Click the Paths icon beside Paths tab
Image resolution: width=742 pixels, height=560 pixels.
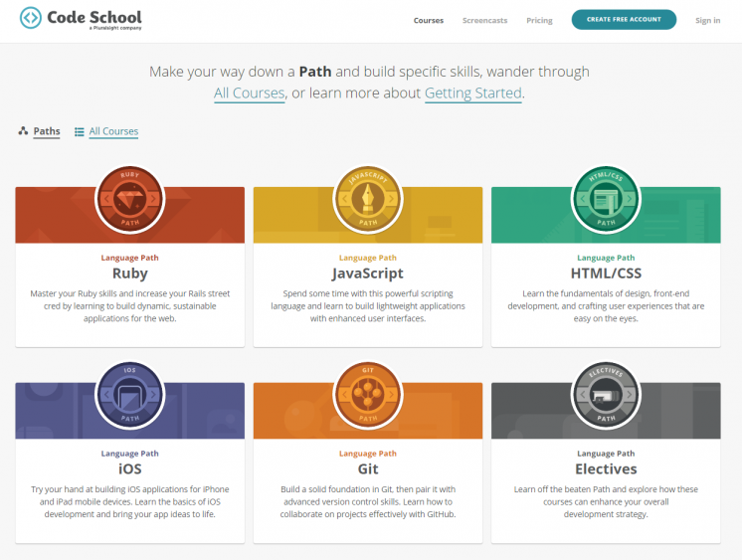pyautogui.click(x=23, y=131)
